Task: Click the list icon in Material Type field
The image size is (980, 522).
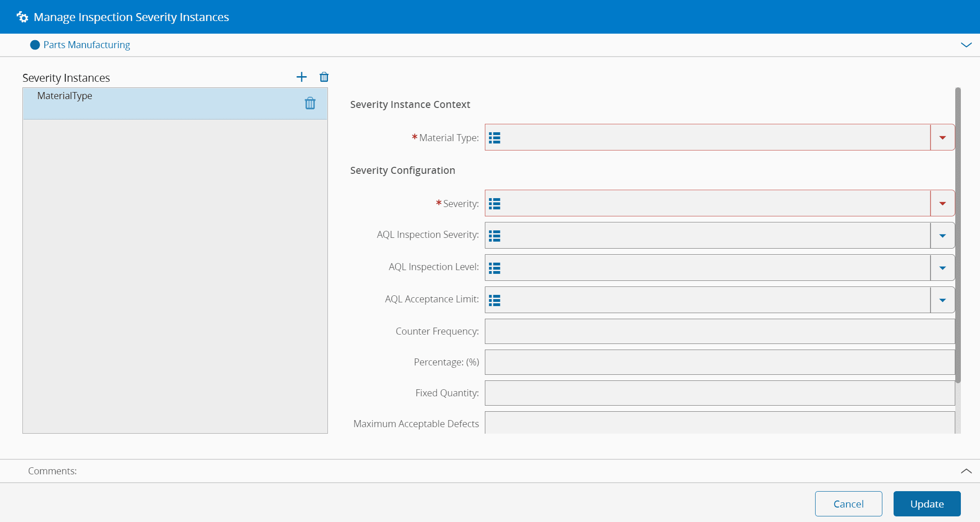Action: 495,138
